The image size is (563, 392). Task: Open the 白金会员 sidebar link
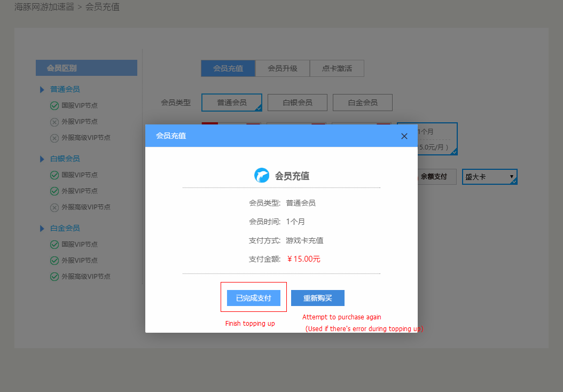(65, 228)
